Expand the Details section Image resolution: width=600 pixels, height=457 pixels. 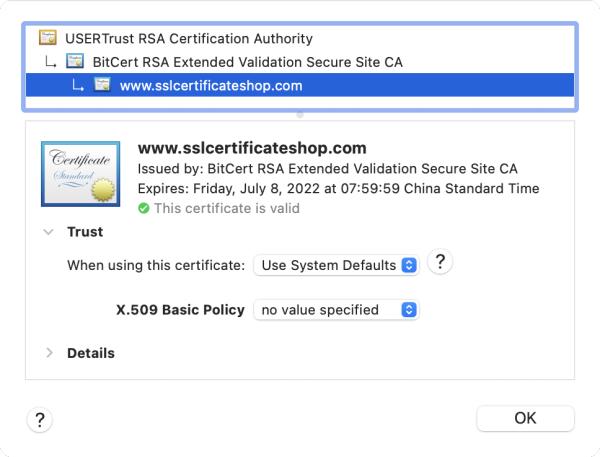coord(48,353)
